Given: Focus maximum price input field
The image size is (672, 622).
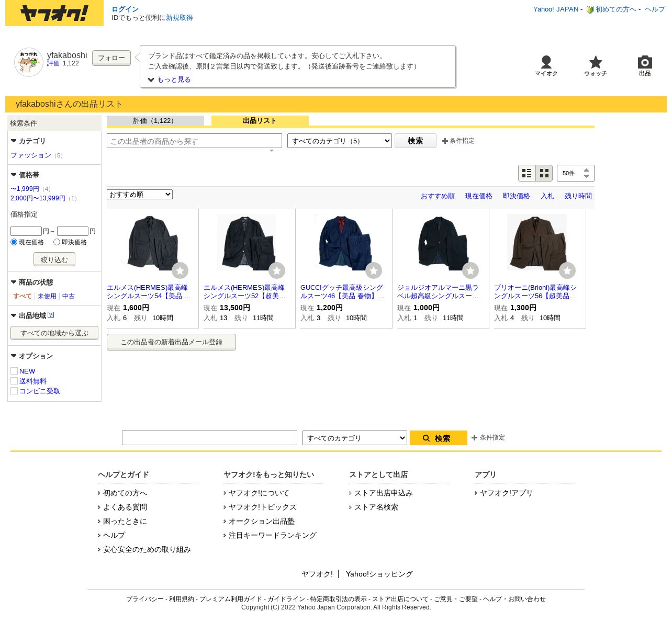Looking at the screenshot, I should coord(73,231).
